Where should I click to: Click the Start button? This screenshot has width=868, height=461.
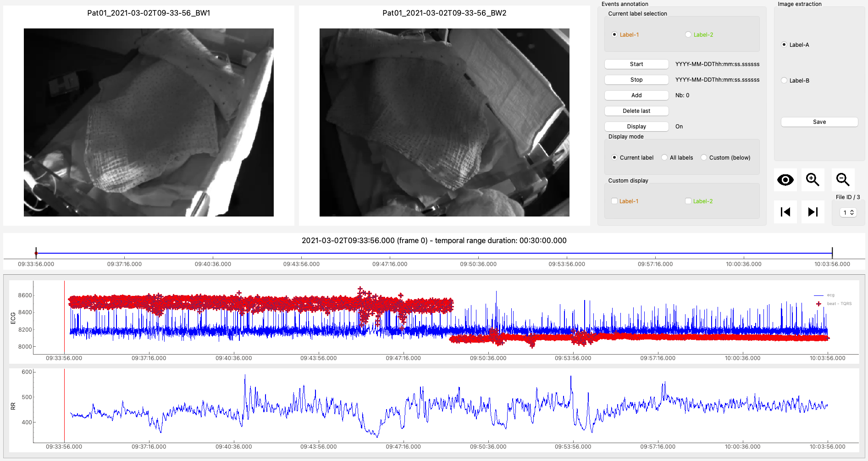[636, 64]
